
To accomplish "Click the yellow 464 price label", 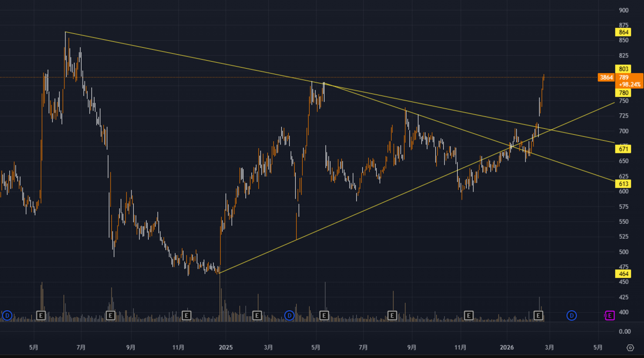I will click(624, 274).
